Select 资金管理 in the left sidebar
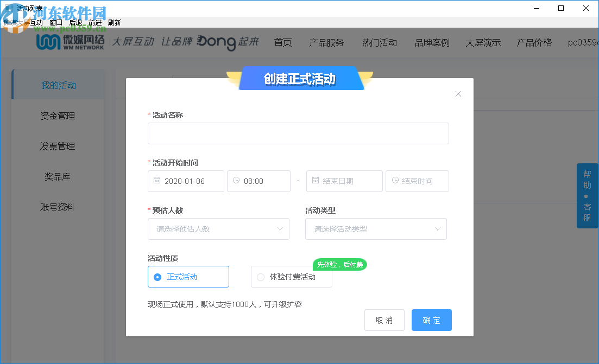The width and height of the screenshot is (599, 364). pos(57,116)
